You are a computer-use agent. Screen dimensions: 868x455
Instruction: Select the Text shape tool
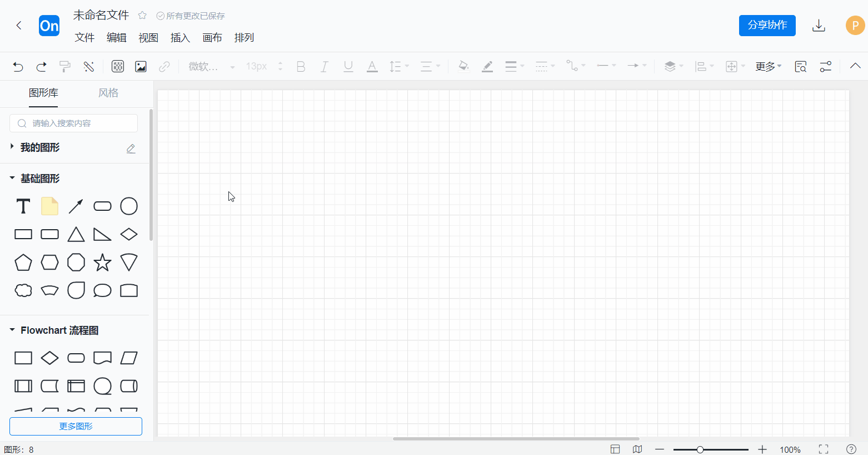[x=23, y=206]
